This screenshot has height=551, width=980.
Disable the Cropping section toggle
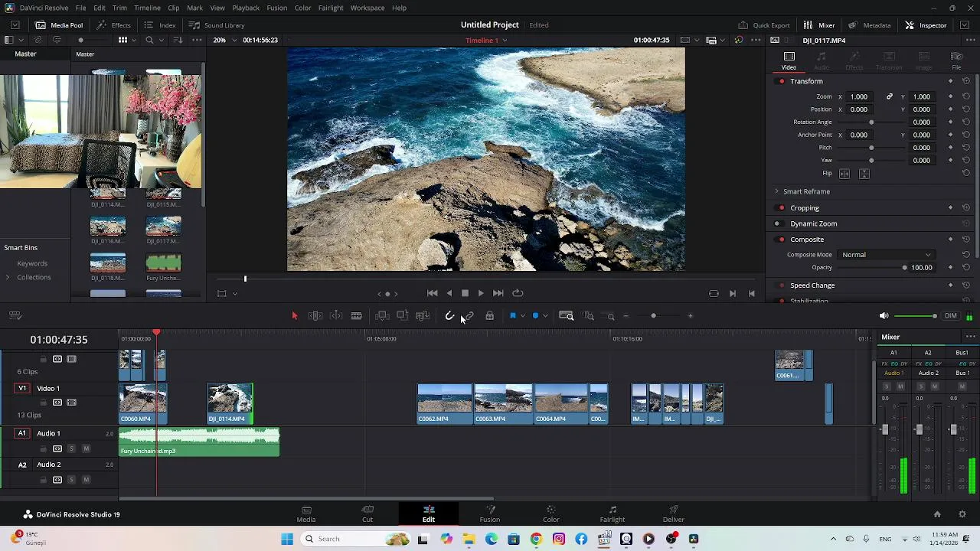click(782, 208)
